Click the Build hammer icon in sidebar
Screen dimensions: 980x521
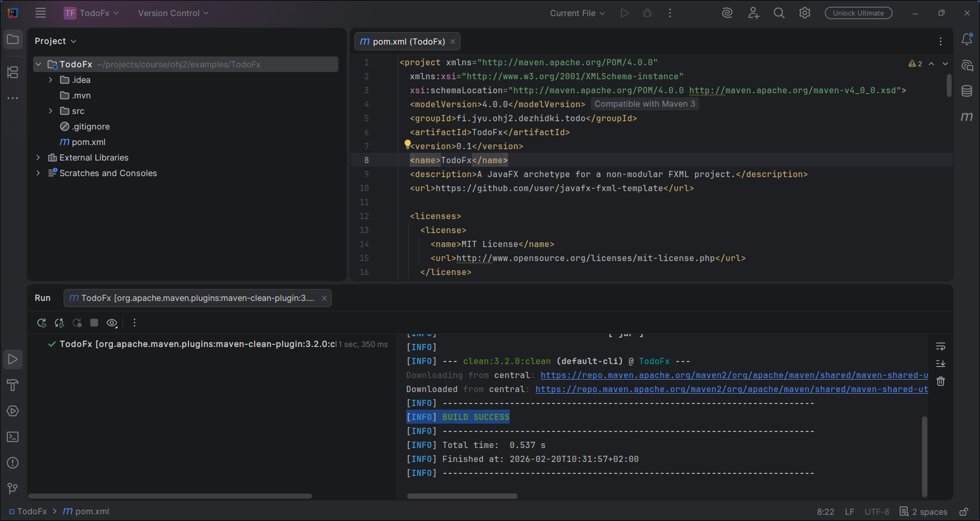coord(13,385)
